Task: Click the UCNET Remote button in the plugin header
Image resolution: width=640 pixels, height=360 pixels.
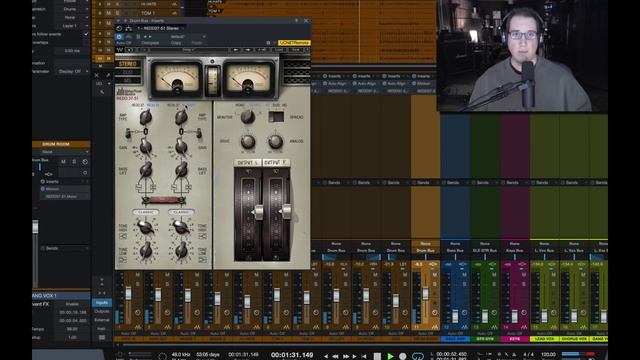Action: point(294,42)
